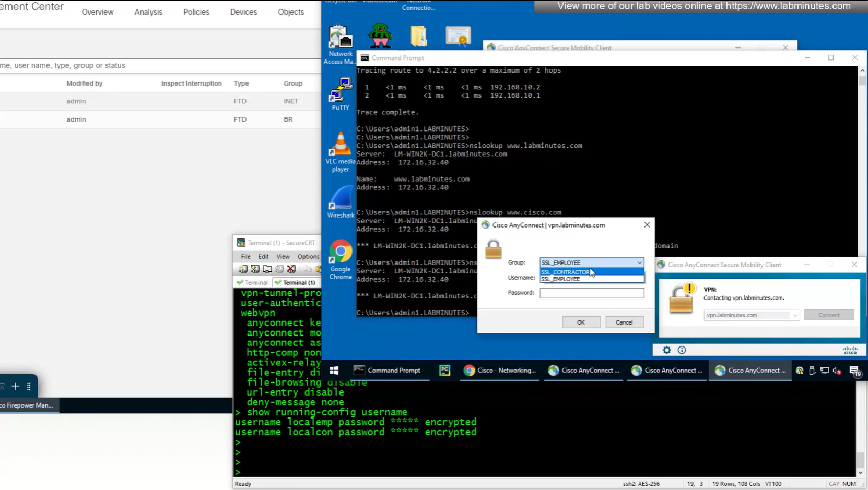The image size is (868, 490).
Task: Open Network Access Manager desktop icon
Action: point(341,44)
